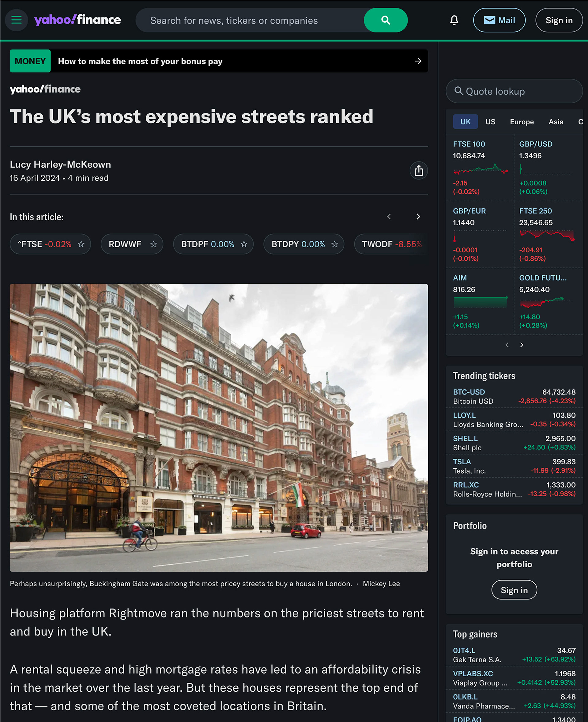Screen dimensions: 588x722
Task: Show next page of market summary cards
Action: point(522,345)
